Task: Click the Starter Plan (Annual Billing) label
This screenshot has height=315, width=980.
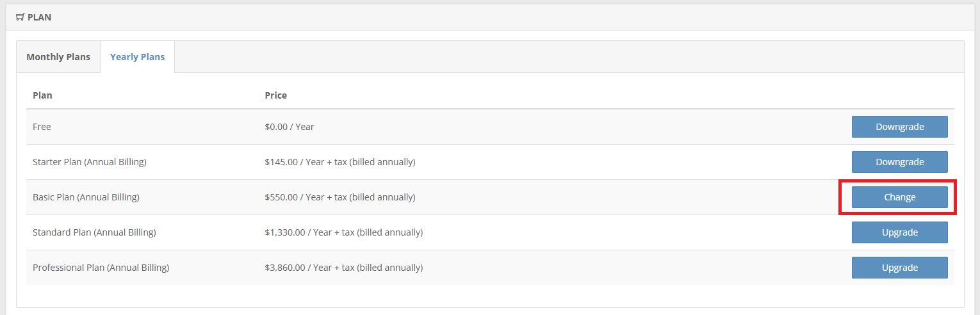Action: (90, 162)
